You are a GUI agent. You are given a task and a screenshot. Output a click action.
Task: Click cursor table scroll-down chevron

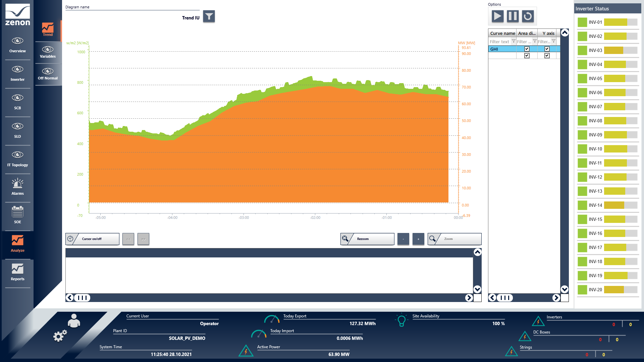[x=477, y=289]
